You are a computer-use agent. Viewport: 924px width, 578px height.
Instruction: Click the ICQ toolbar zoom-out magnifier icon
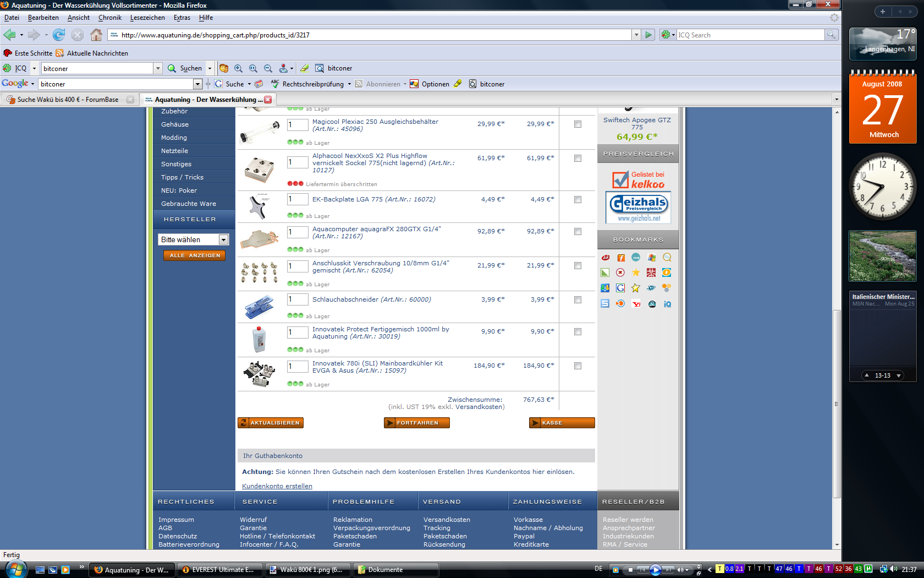click(x=268, y=68)
